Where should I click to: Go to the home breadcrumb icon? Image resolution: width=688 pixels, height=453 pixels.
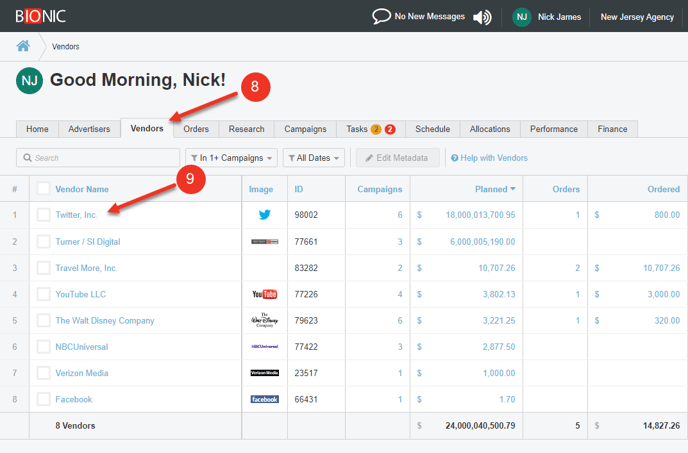(x=23, y=46)
